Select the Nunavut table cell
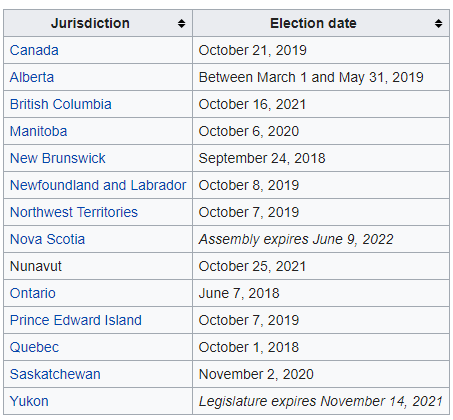Image resolution: width=453 pixels, height=420 pixels. click(98, 266)
